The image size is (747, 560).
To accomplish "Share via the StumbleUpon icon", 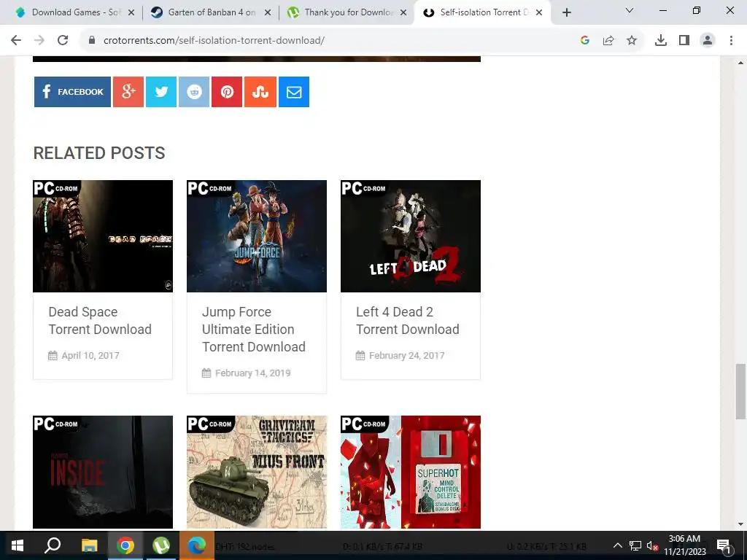I will coord(260,92).
